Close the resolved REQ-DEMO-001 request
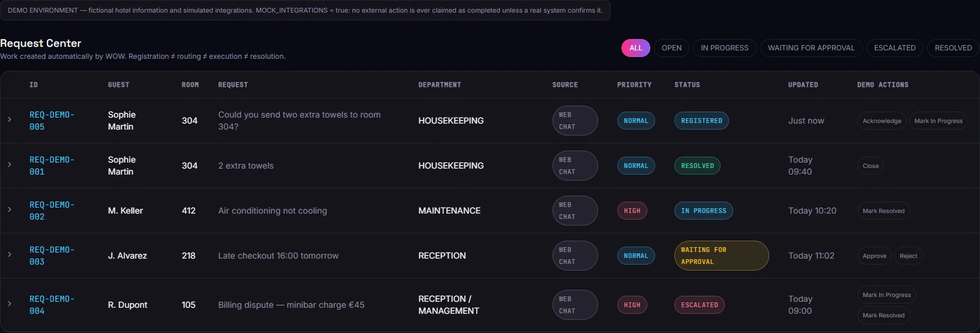Image resolution: width=980 pixels, height=333 pixels. (871, 166)
